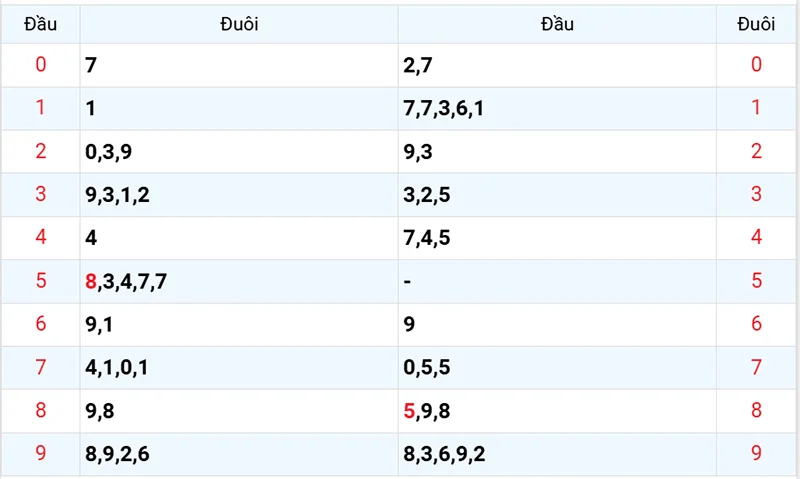Image resolution: width=800 pixels, height=479 pixels.
Task: Click the wide Đuôi header beside first Đầu
Action: tap(239, 24)
